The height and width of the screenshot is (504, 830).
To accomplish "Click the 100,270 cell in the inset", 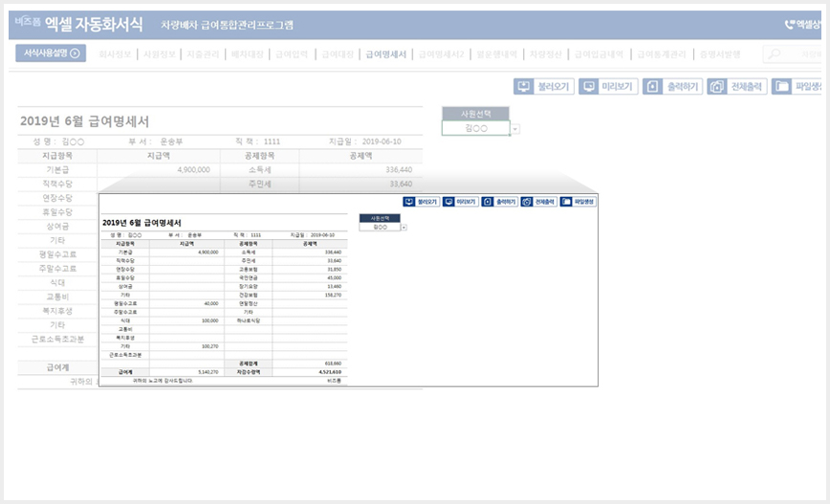I will (186, 346).
